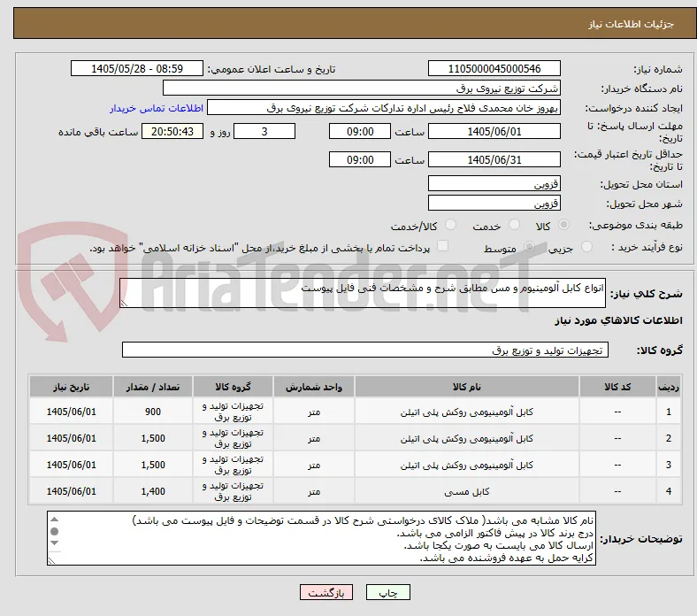Select the کالا radio button
Viewport: 697px width, 616px height.
pos(563,225)
